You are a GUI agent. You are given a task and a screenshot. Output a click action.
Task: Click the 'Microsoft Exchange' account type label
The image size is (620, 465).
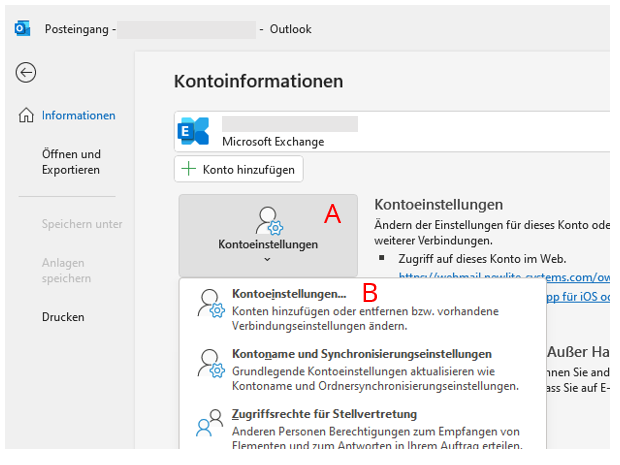pyautogui.click(x=273, y=142)
